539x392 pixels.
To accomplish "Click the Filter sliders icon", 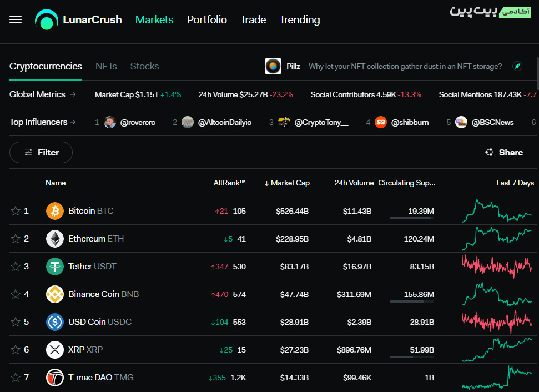I will pos(28,152).
